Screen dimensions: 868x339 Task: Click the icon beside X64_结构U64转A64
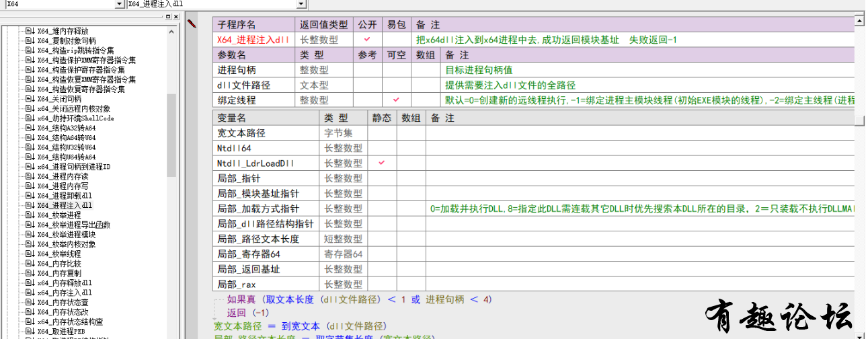[30, 157]
